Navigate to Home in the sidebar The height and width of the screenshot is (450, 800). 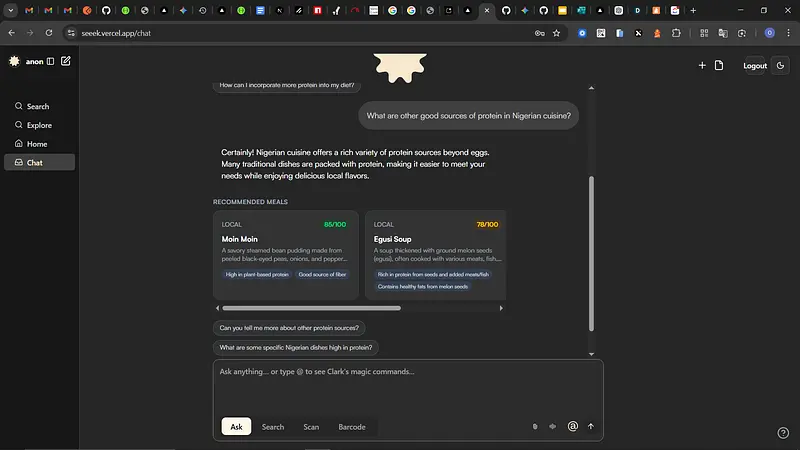tap(37, 144)
